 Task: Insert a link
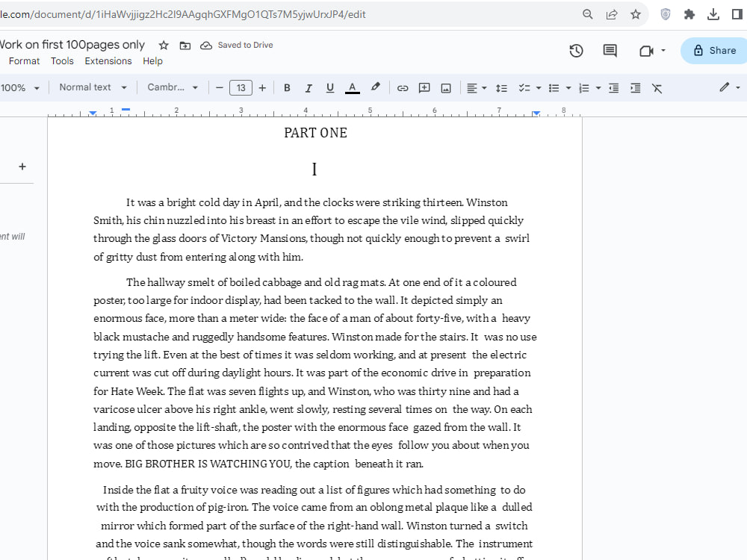pyautogui.click(x=403, y=87)
